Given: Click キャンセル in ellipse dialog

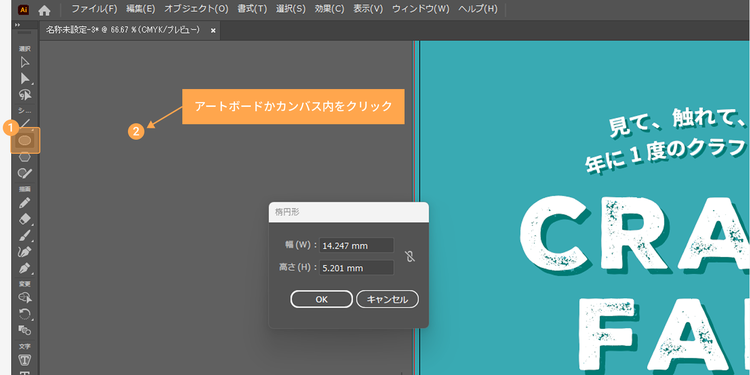Looking at the screenshot, I should click(x=387, y=299).
